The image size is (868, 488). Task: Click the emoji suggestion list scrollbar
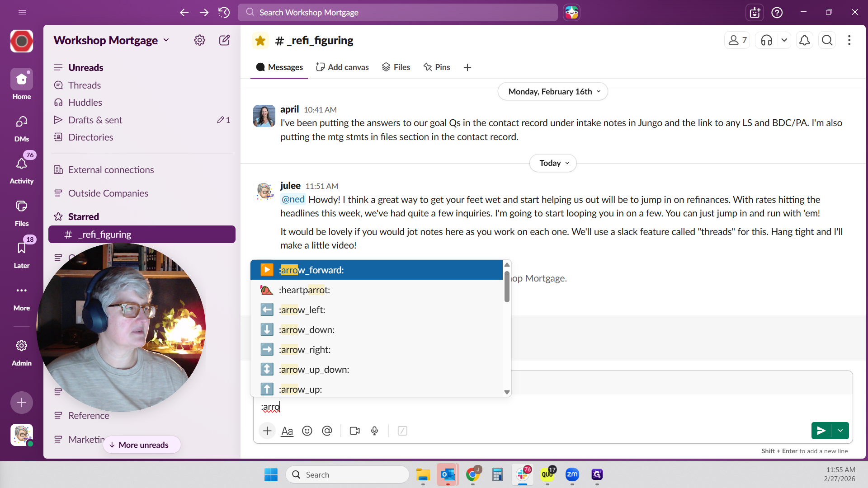[507, 287]
